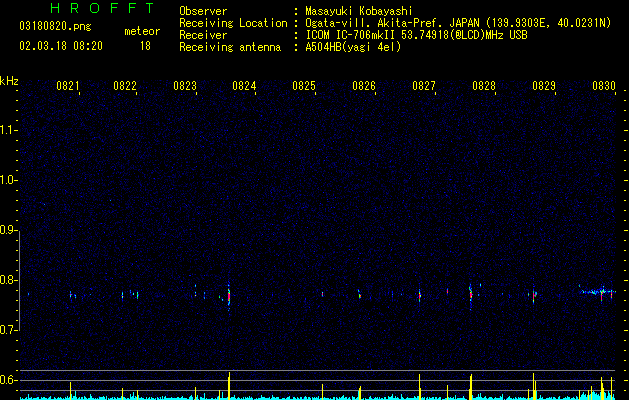The width and height of the screenshot is (629, 400).
Task: Click the meteor echo near 0827
Action: pyautogui.click(x=420, y=296)
